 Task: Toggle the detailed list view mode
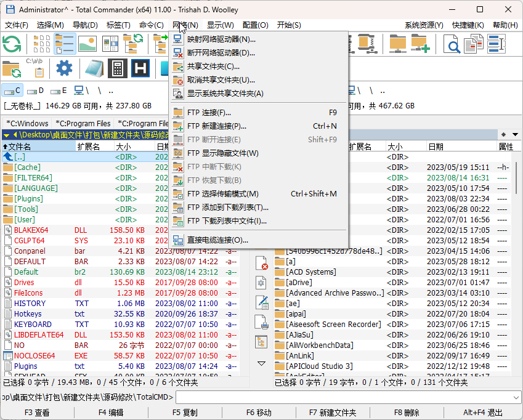65,44
